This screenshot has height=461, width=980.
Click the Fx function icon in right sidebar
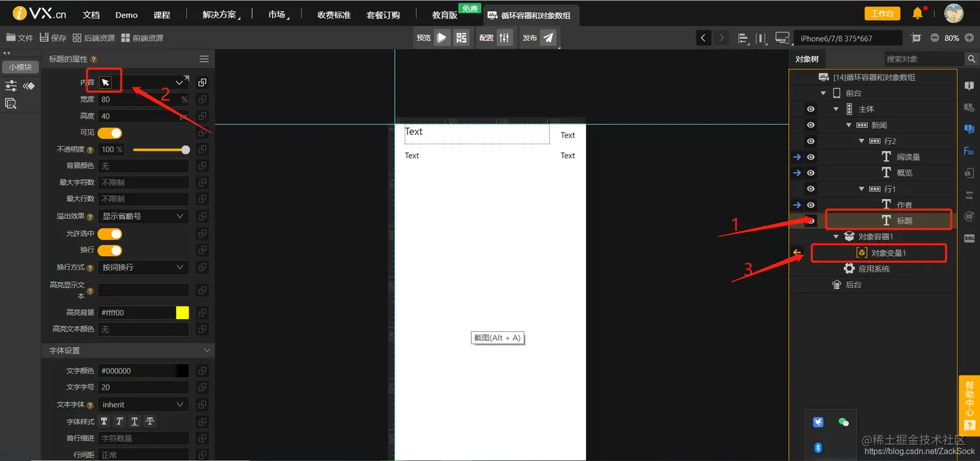click(969, 151)
